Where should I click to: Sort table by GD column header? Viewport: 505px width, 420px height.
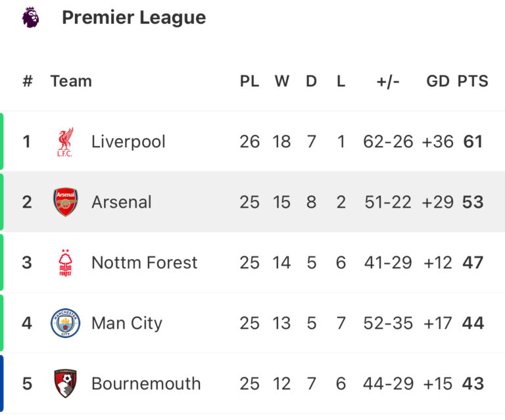pyautogui.click(x=438, y=82)
